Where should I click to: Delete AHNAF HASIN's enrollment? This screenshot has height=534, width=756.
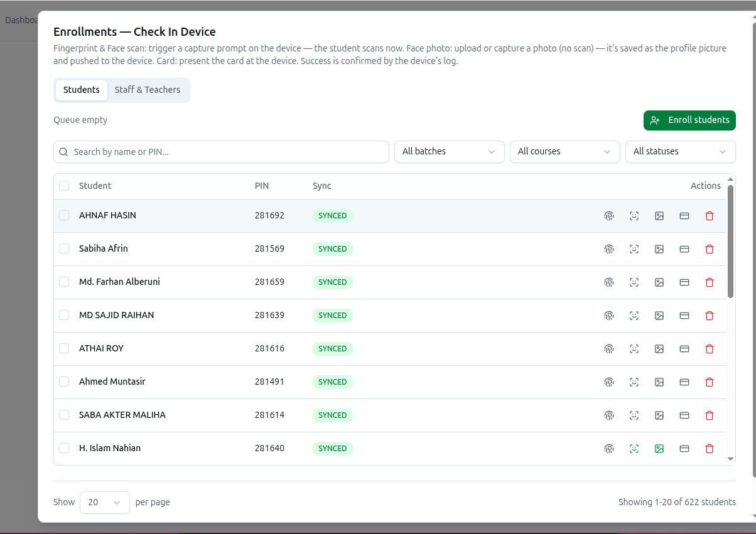710,216
